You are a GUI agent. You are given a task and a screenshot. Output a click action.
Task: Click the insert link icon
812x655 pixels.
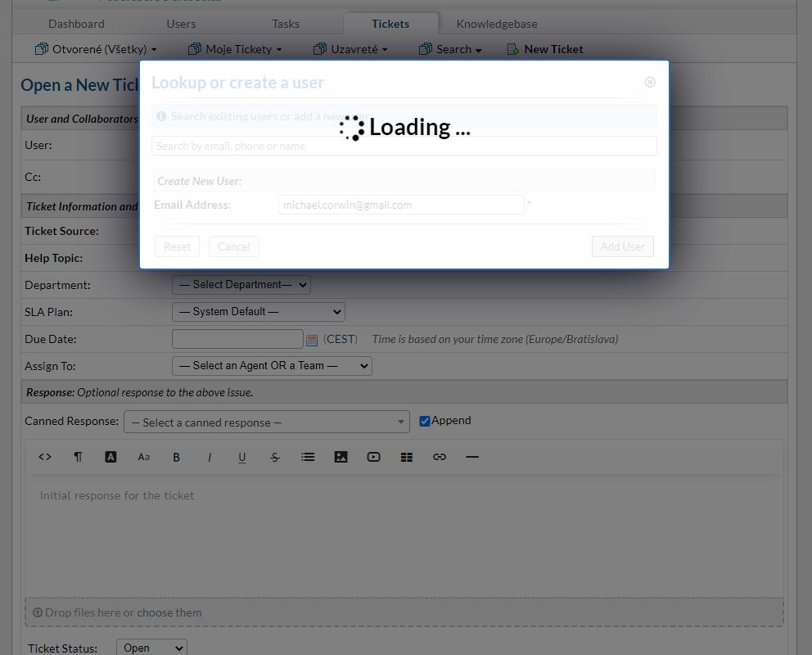tap(440, 457)
